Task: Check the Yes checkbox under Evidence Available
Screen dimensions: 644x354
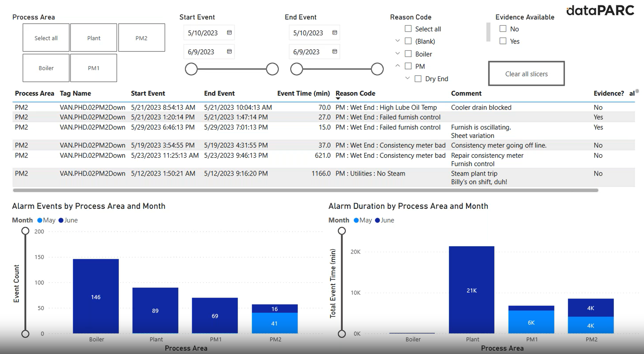Action: tap(503, 41)
